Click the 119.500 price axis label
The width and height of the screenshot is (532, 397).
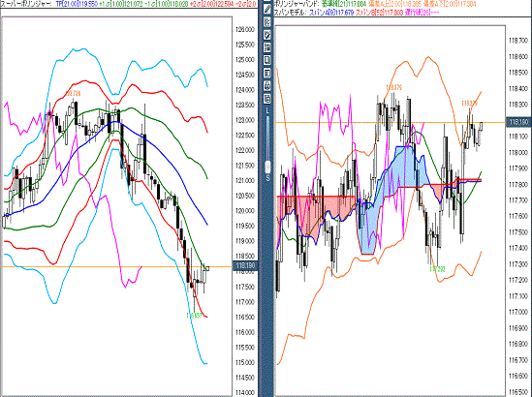tap(244, 227)
